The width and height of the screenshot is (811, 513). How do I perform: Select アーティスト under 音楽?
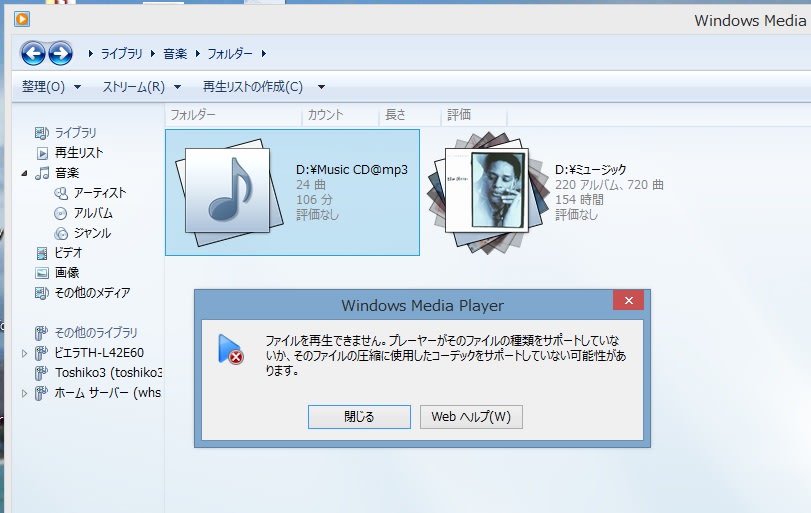(x=100, y=193)
